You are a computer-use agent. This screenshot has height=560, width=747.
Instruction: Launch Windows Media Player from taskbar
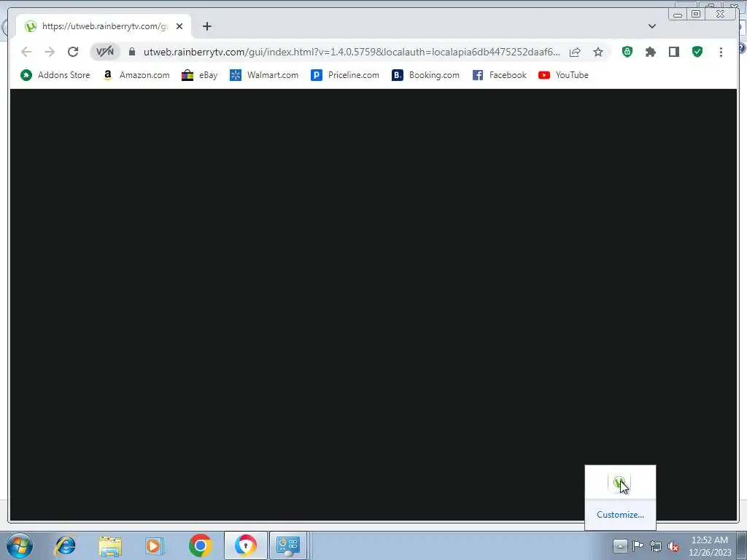point(155,545)
